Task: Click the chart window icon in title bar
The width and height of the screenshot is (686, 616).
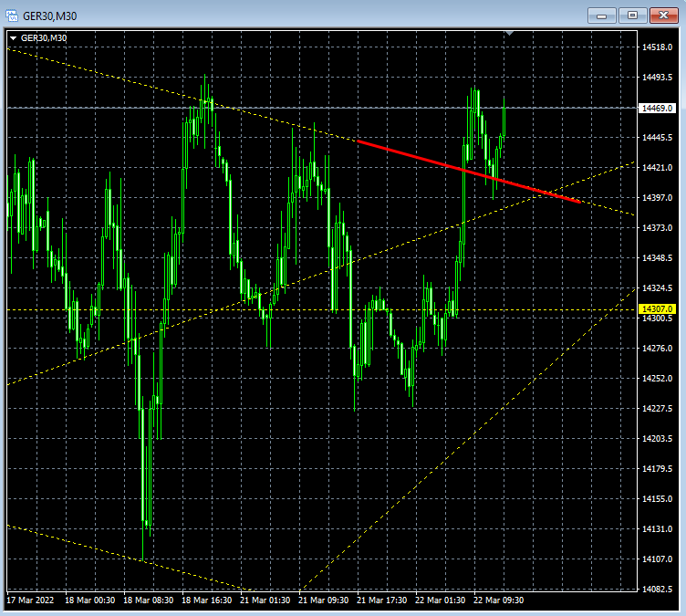Action: tap(12, 16)
